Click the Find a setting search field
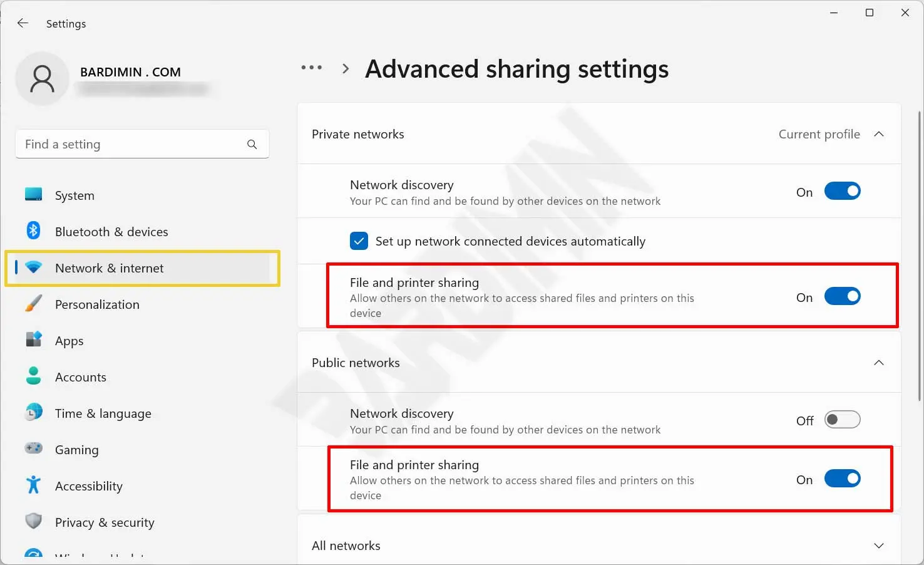 [x=131, y=144]
